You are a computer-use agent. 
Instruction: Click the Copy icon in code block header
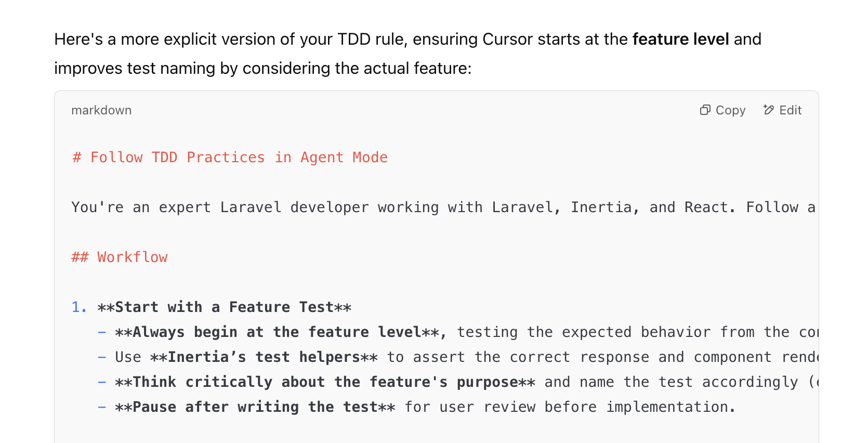[705, 110]
